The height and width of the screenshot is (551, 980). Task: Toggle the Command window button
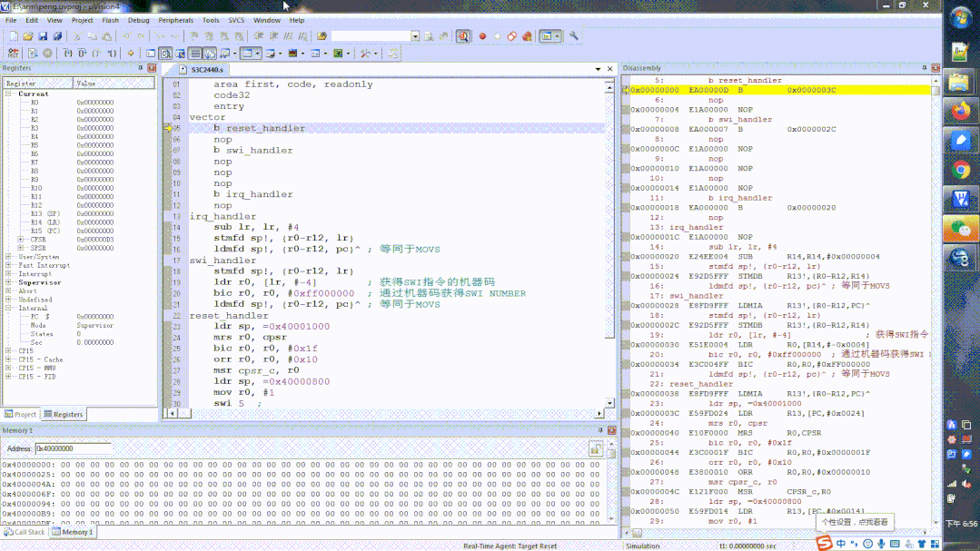coord(151,54)
